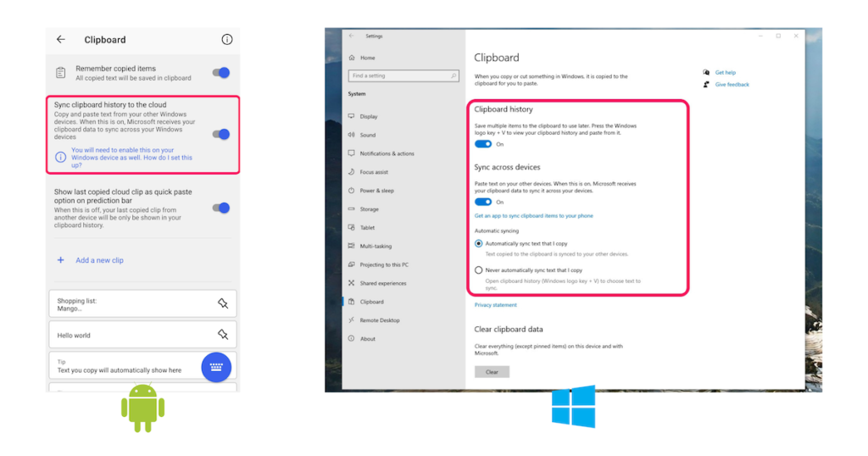The image size is (868, 456).
Task: Click the Display monitor icon in sidebar
Action: point(352,116)
